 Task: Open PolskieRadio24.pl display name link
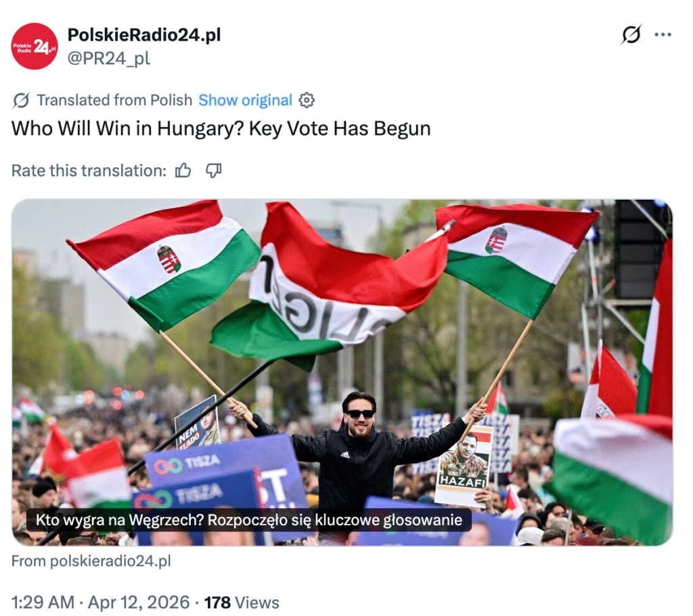point(144,35)
